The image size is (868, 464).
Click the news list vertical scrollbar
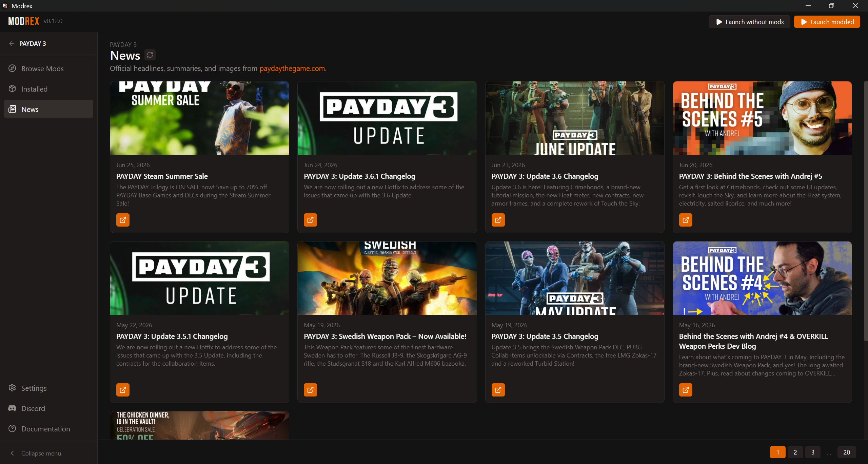point(866,210)
